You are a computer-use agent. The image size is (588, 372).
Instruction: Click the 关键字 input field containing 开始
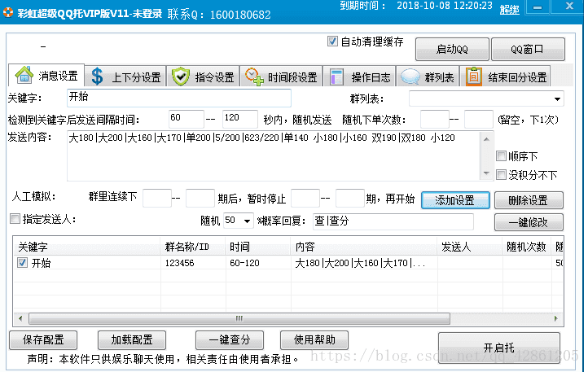point(179,98)
